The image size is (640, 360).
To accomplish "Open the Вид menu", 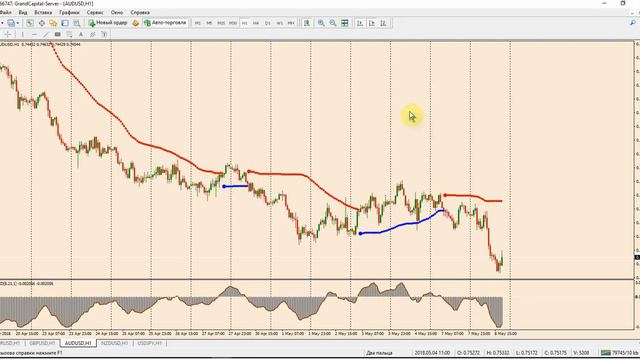I will pos(23,12).
